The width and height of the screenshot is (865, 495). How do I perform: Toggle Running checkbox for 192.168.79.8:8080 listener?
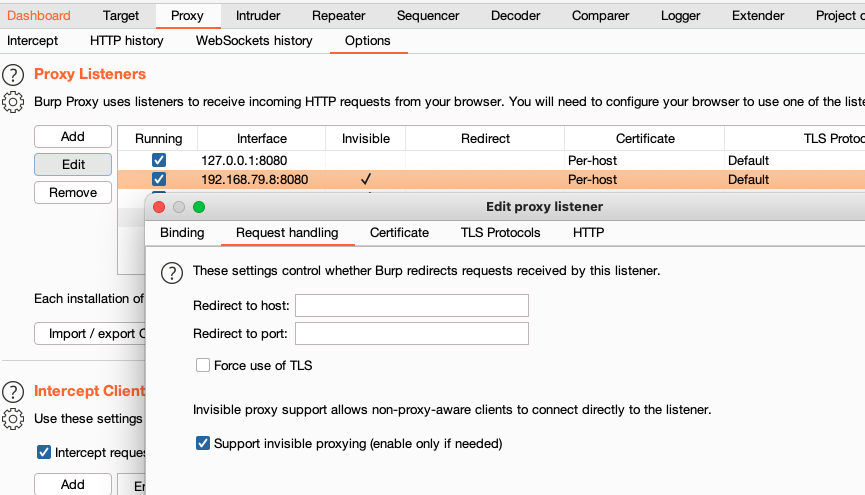159,179
